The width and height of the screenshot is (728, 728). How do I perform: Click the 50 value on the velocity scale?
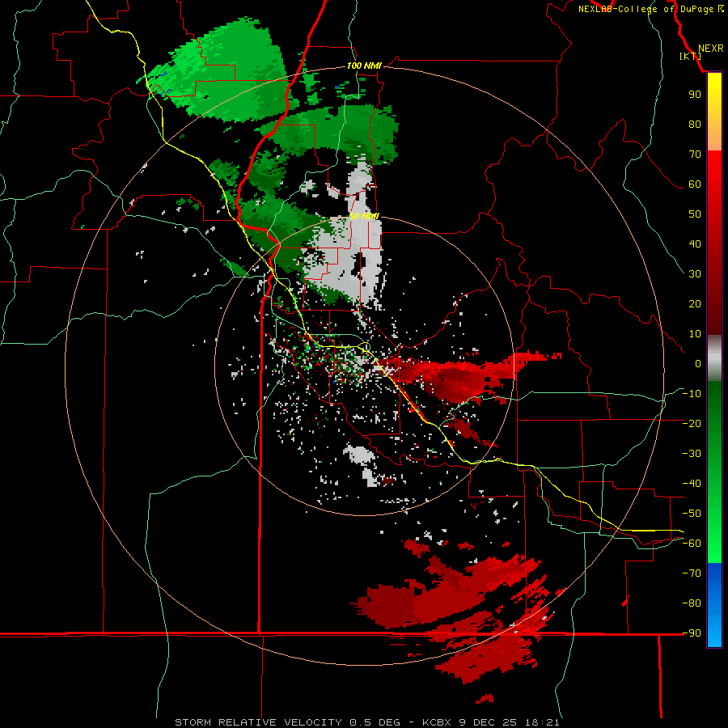tap(695, 214)
